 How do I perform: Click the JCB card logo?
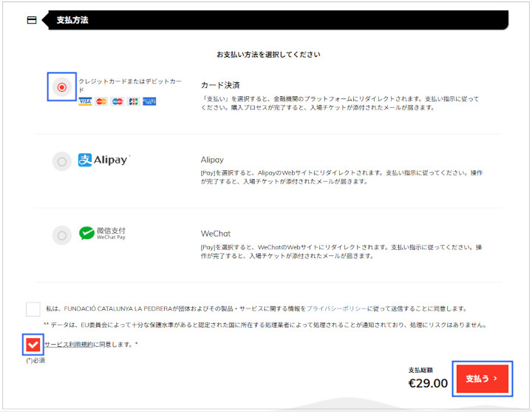[x=133, y=101]
